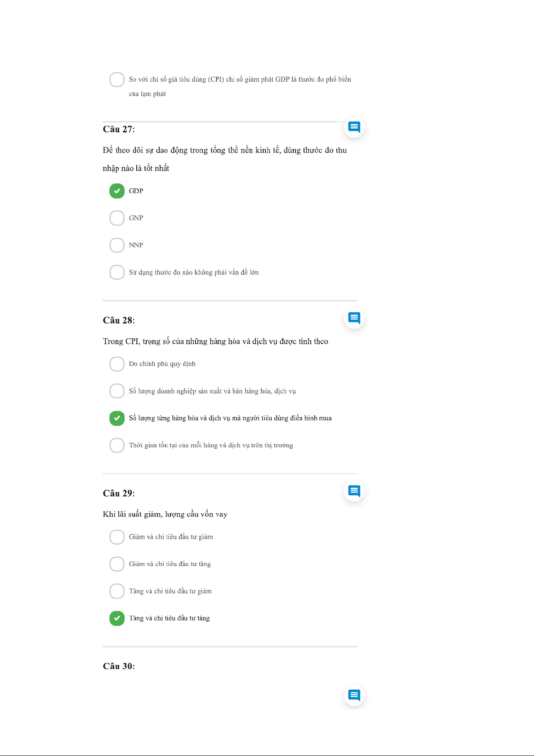The width and height of the screenshot is (534, 756).
Task: Select 'Do chính phủ quy định' option
Action: point(117,364)
